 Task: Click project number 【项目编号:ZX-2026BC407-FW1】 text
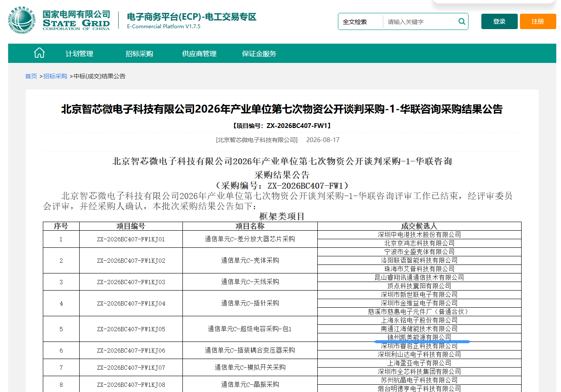[x=282, y=126]
